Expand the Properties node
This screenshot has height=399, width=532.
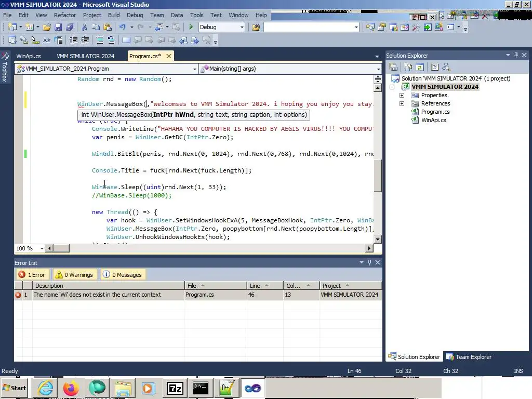(x=402, y=96)
